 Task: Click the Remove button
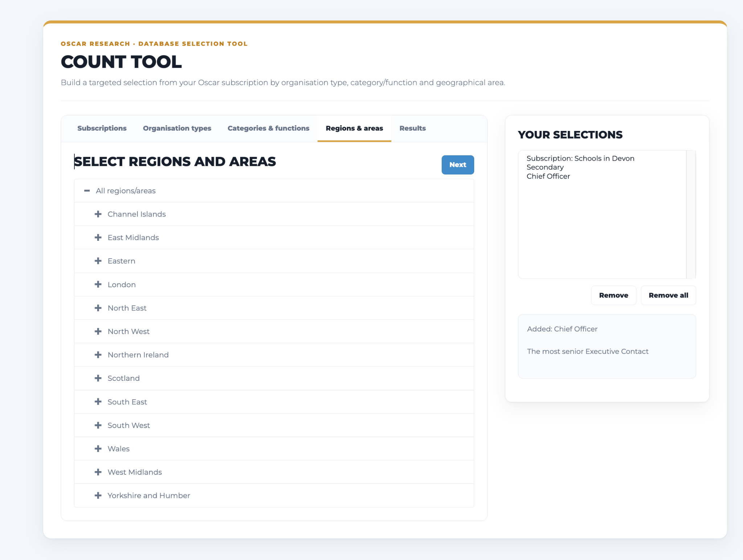(613, 295)
